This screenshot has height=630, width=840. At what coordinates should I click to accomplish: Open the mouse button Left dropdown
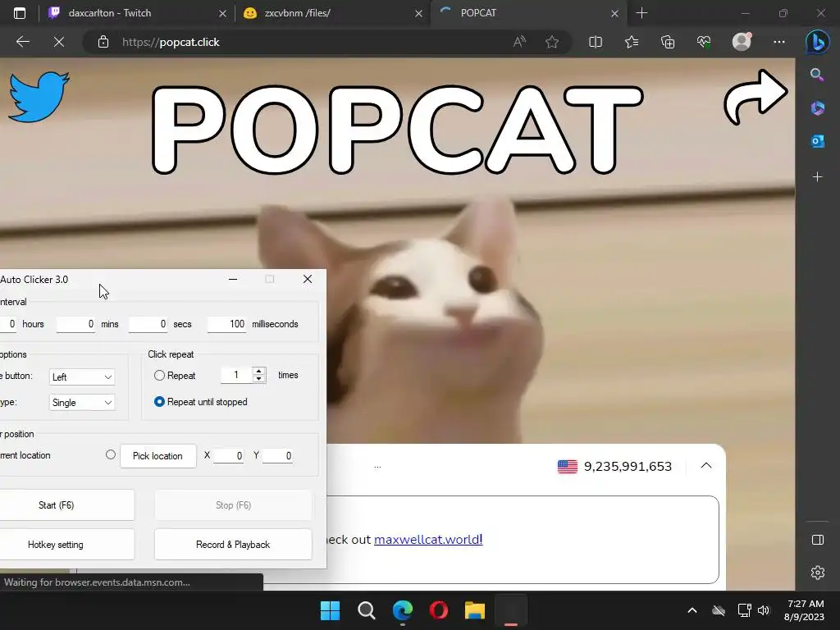click(81, 377)
